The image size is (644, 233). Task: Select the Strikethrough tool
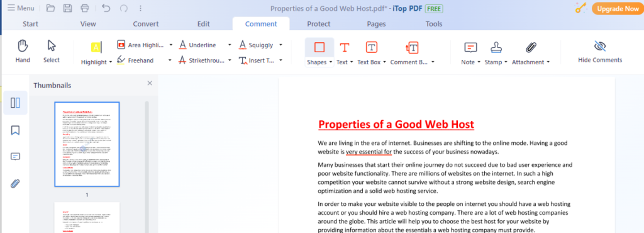pos(202,60)
